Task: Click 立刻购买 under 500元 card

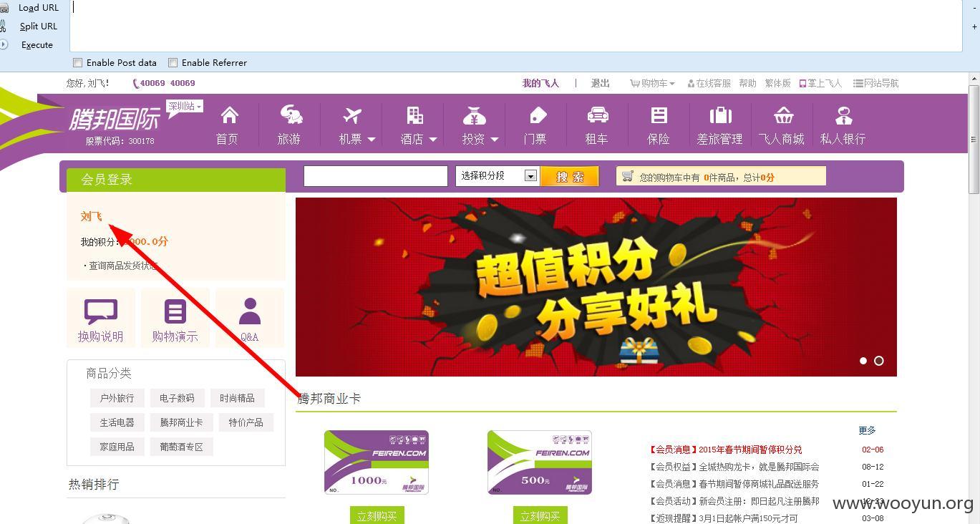Action: 540,515
